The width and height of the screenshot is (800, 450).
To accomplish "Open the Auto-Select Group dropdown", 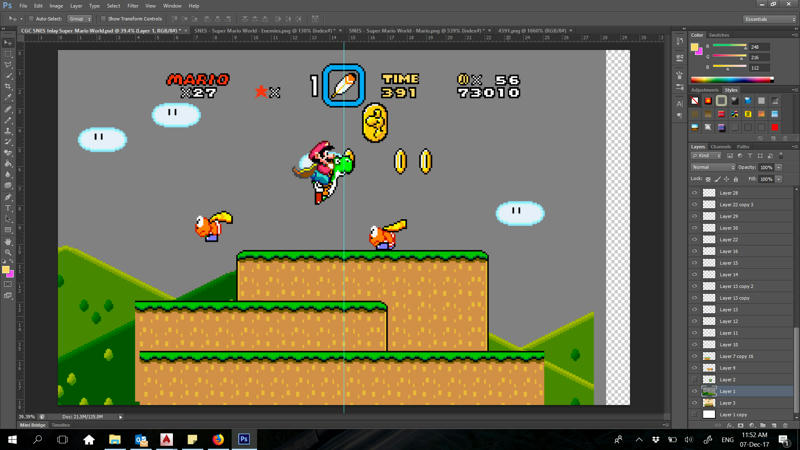I will (x=79, y=18).
